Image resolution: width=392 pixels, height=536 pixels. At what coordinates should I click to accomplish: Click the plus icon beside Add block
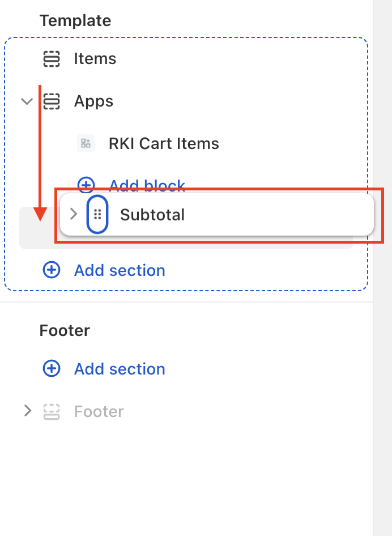coord(86,184)
